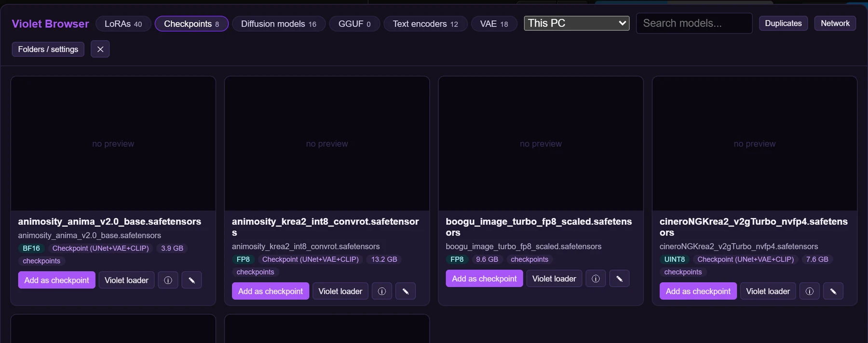This screenshot has width=868, height=343.
Task: Add animosity_anima_v2.0_base as checkpoint
Action: coord(57,280)
